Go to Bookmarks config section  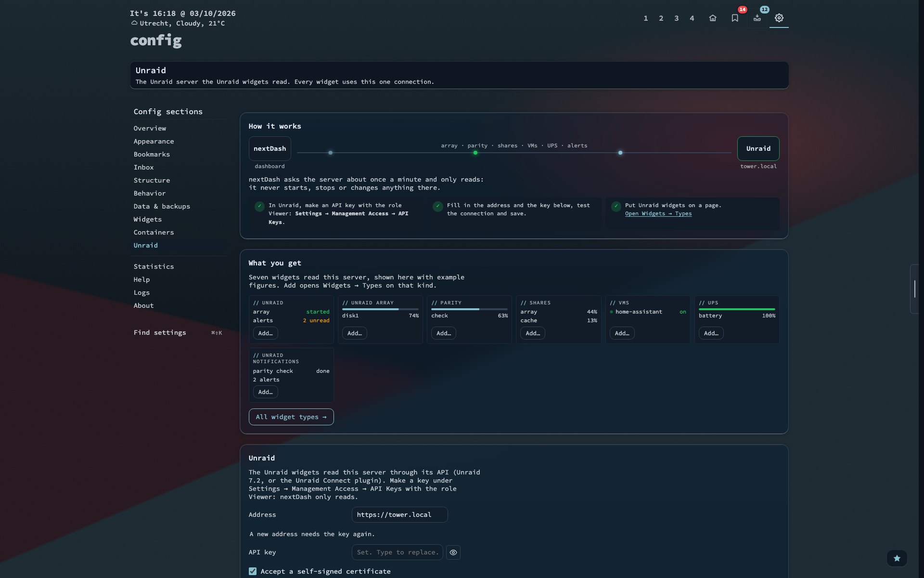click(x=152, y=154)
